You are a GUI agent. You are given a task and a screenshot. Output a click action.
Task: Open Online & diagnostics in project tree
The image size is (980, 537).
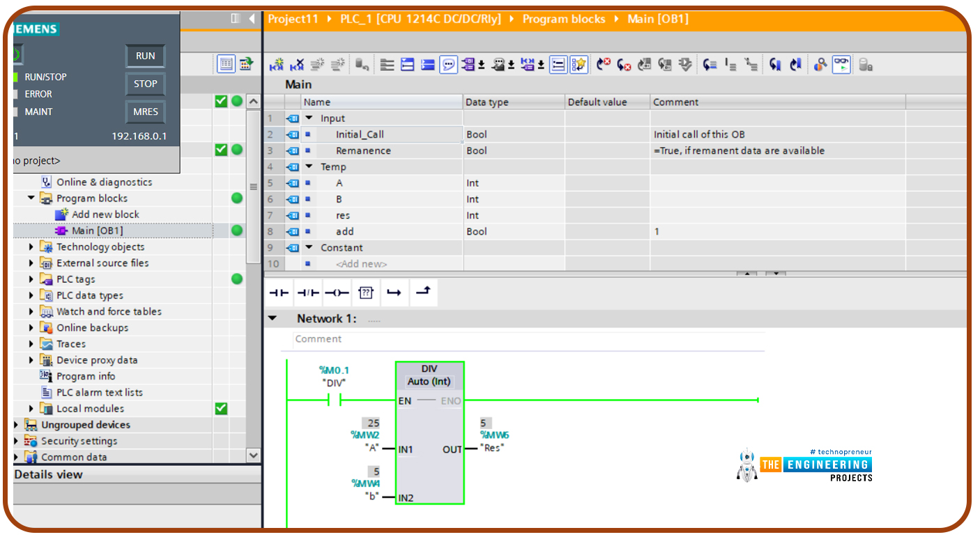(x=104, y=182)
